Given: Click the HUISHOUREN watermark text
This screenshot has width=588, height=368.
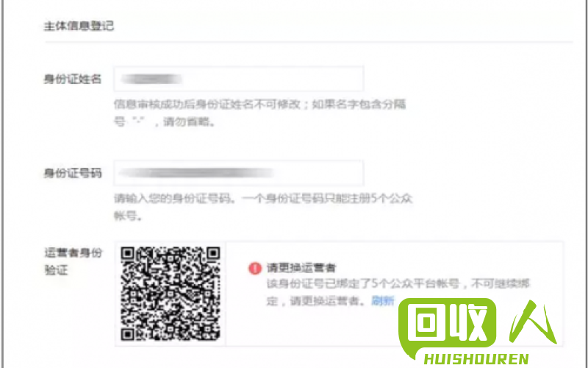Looking at the screenshot, I should pyautogui.click(x=476, y=359).
